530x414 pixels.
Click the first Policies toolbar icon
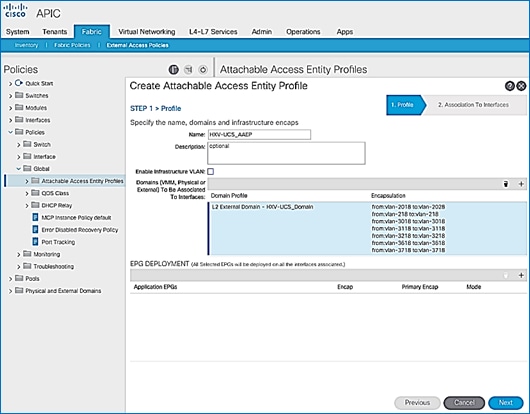point(173,70)
